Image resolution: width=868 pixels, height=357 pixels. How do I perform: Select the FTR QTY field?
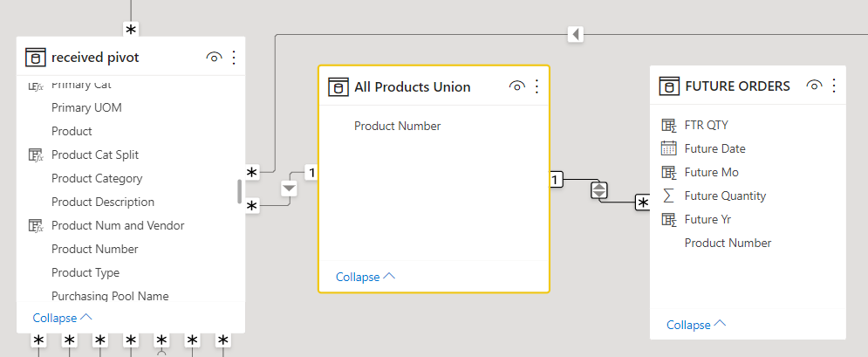tap(707, 125)
